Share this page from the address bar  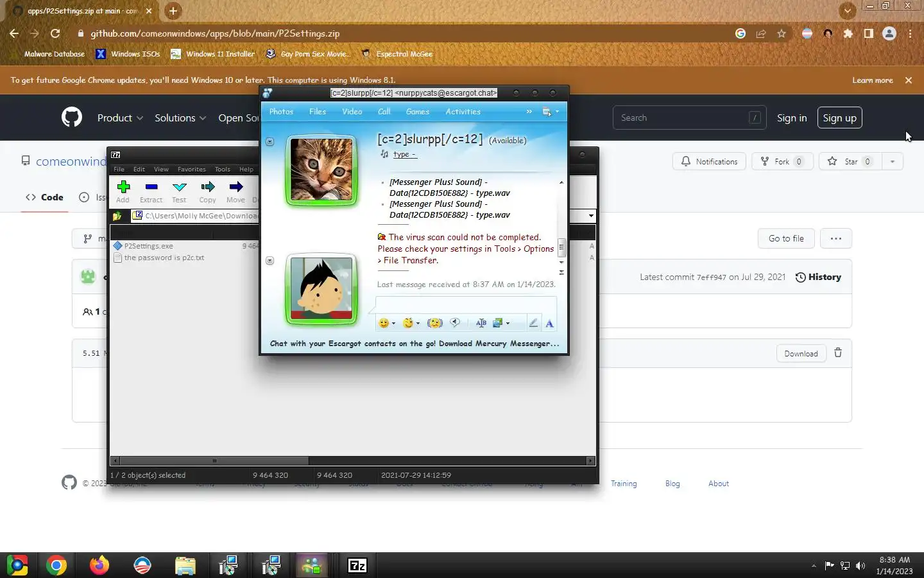(x=761, y=33)
